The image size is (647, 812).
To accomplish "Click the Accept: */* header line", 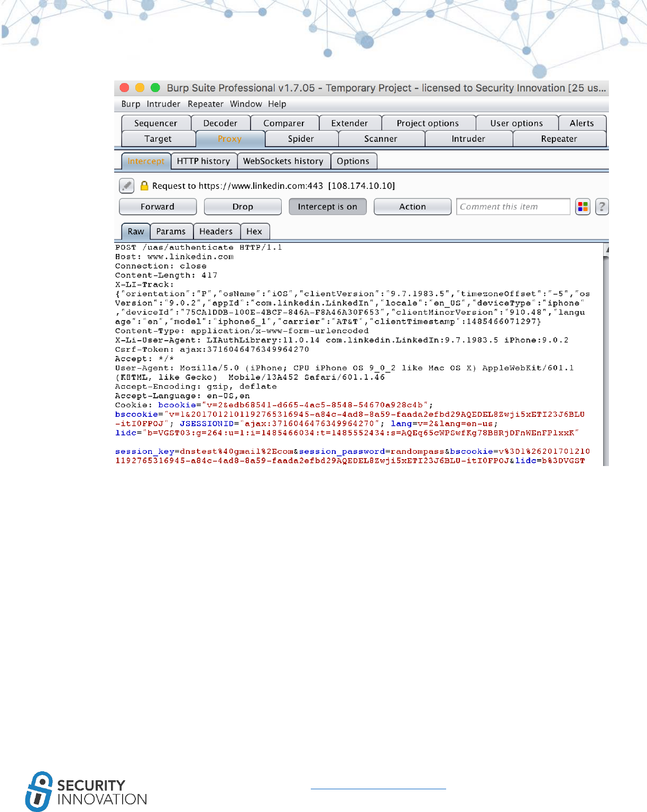I will point(144,359).
